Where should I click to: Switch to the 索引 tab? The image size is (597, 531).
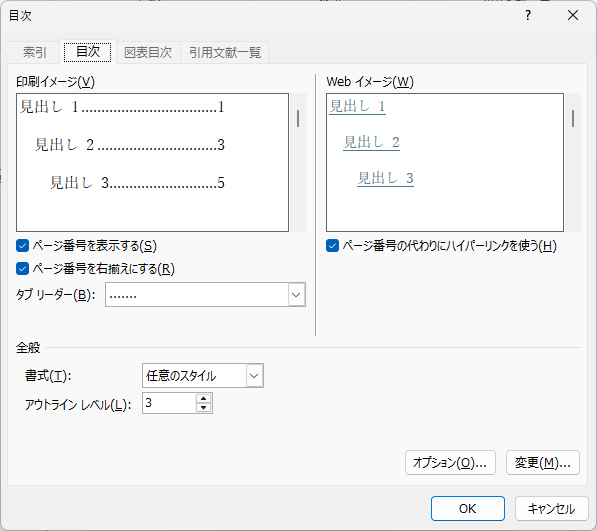point(34,52)
